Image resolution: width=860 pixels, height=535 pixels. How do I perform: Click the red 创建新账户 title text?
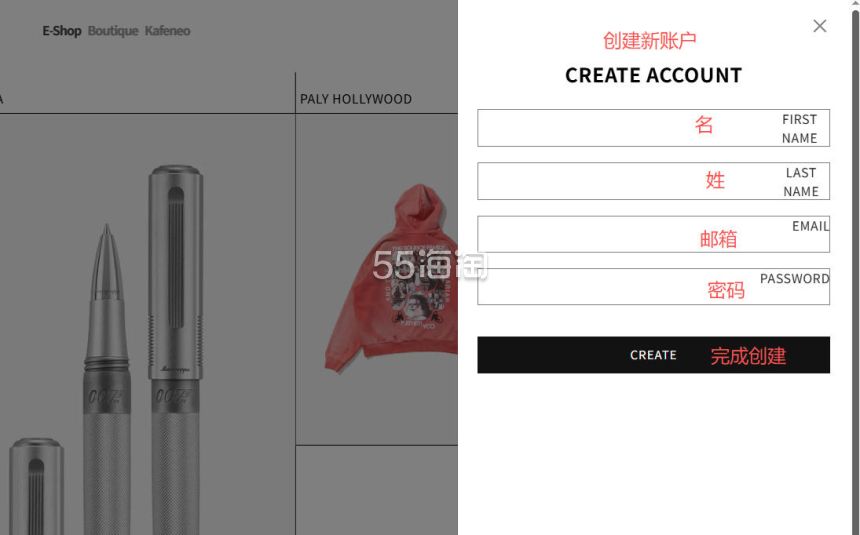pyautogui.click(x=649, y=41)
